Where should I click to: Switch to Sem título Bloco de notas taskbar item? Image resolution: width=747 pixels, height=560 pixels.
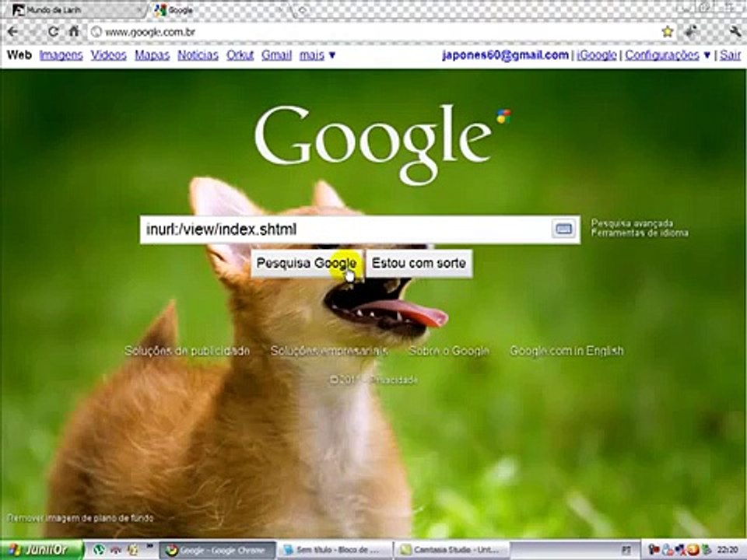[x=335, y=551]
